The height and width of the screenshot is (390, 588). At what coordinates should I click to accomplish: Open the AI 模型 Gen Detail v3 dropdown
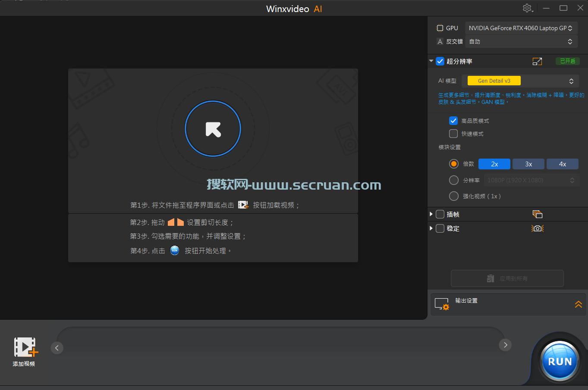pyautogui.click(x=520, y=81)
